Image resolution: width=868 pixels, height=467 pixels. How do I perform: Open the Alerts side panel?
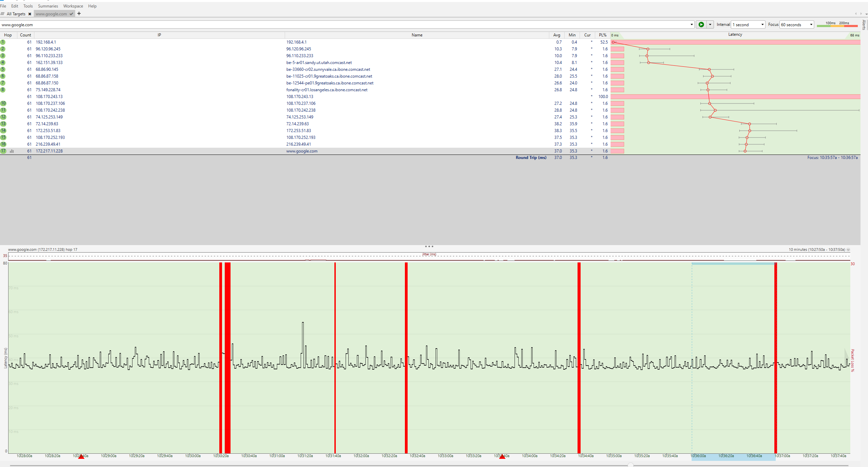click(864, 25)
